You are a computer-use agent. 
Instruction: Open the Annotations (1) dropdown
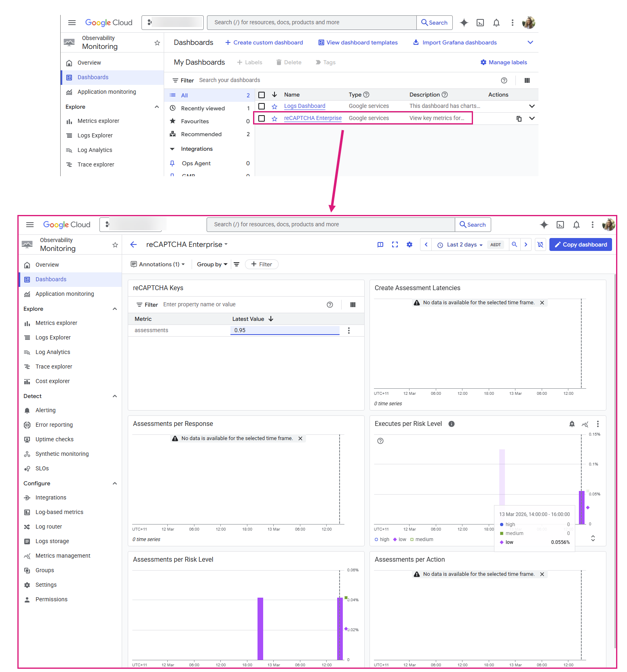(158, 264)
